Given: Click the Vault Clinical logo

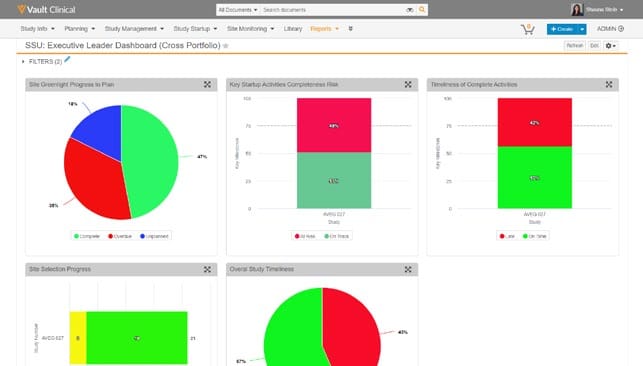Looking at the screenshot, I should point(46,9).
